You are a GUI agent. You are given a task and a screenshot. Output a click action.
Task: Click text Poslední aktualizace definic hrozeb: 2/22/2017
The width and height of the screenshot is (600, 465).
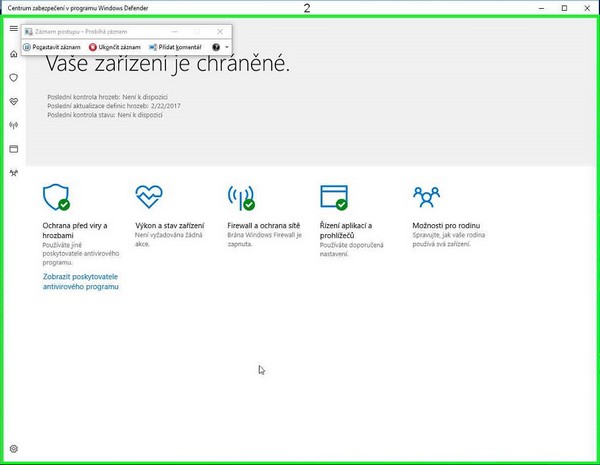click(114, 106)
